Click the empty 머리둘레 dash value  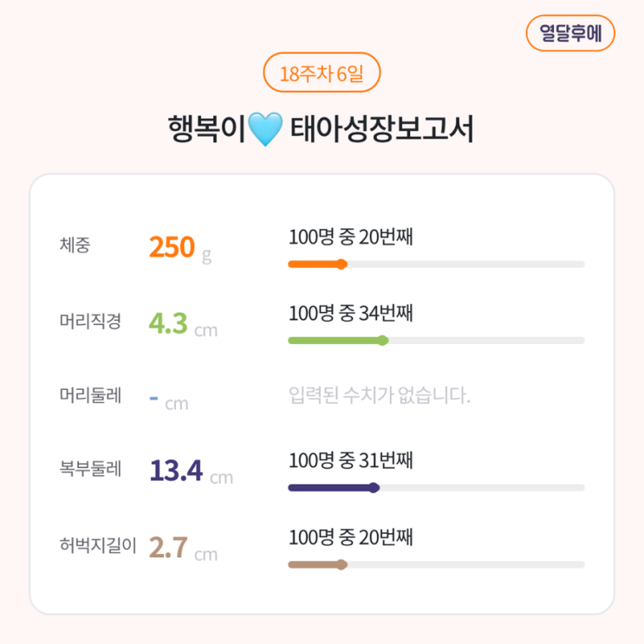(x=154, y=399)
